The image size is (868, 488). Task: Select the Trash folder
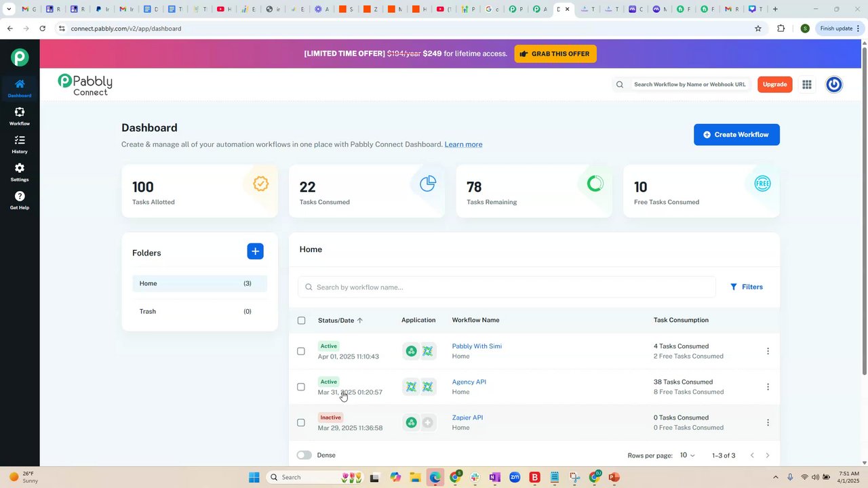[x=199, y=312]
